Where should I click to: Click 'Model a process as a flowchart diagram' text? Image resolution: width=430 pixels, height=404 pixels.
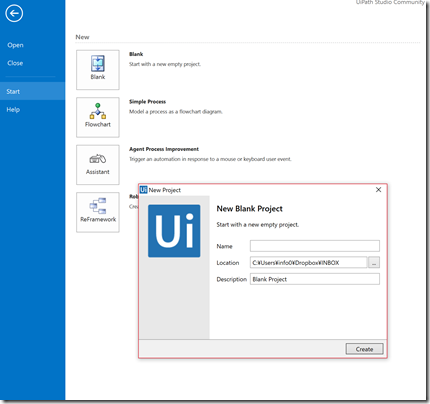coord(176,112)
